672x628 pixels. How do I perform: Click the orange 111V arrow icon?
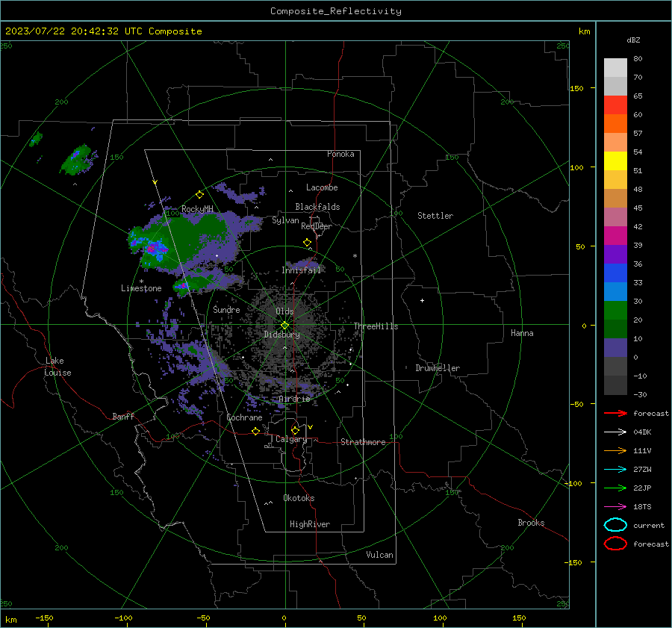coord(615,450)
